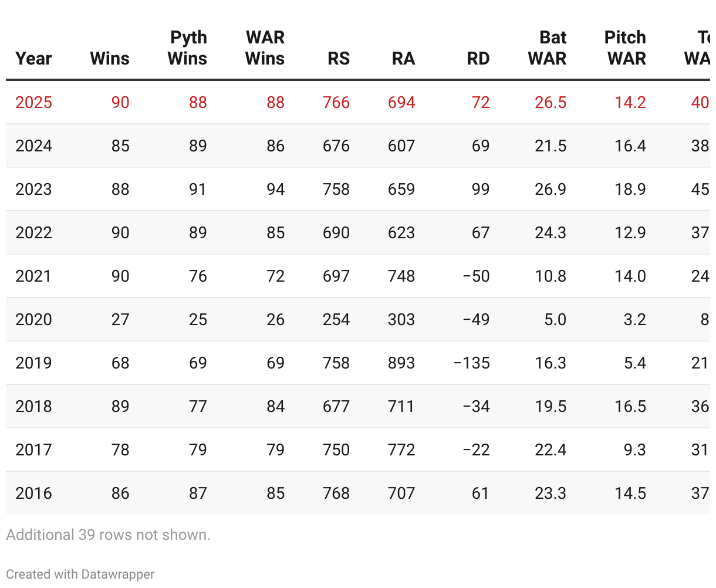716x588 pixels.
Task: Select the 893 runs allowed cell
Action: (x=401, y=363)
